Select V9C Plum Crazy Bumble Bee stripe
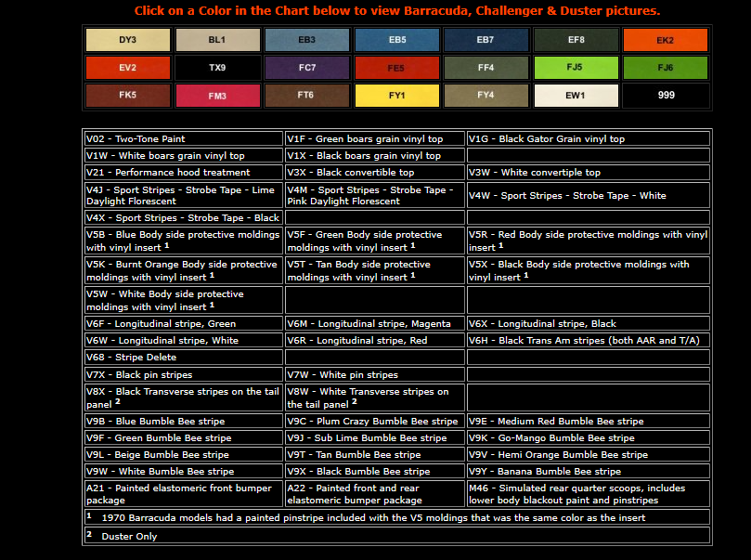 click(x=374, y=421)
